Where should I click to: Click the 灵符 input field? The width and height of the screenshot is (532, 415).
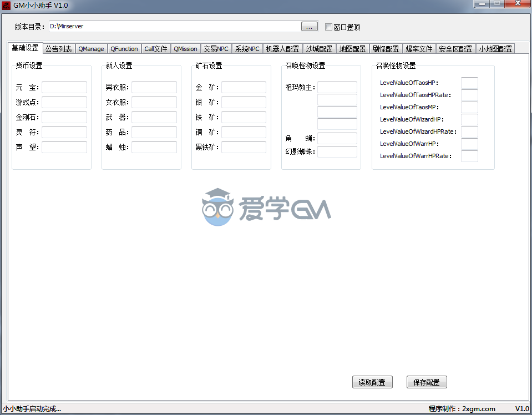pos(64,132)
